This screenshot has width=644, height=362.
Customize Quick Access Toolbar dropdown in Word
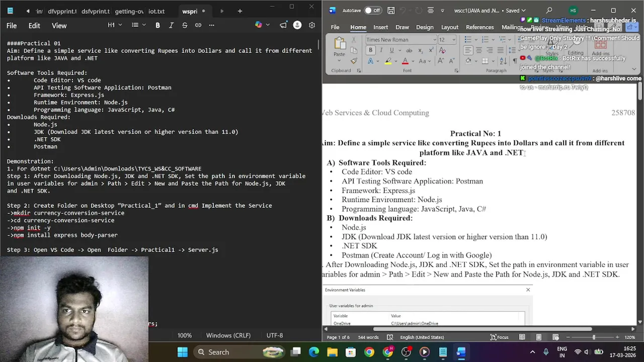point(442,11)
